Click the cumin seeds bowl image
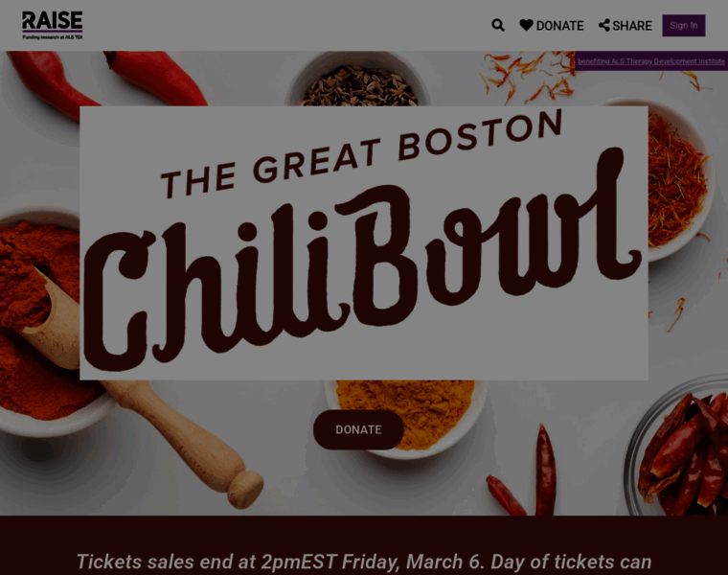 [x=358, y=79]
